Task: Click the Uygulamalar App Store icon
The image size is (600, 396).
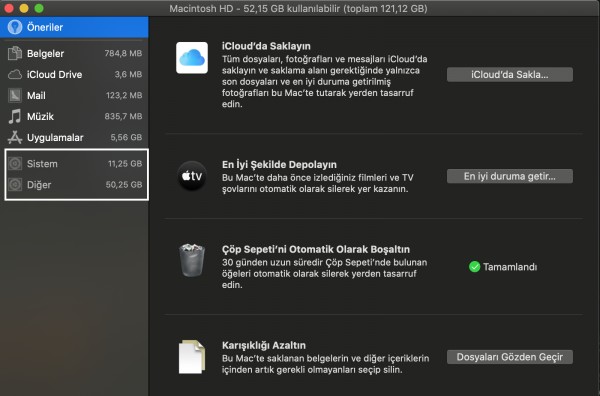Action: (15, 137)
